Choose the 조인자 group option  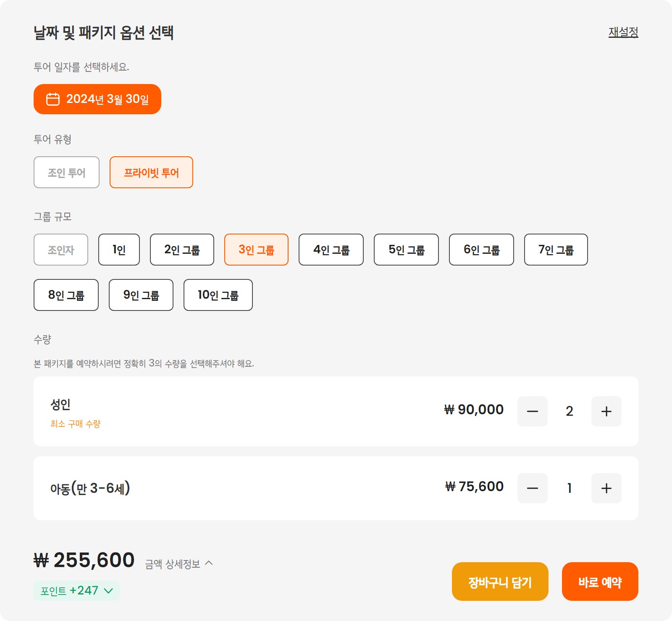tap(61, 250)
